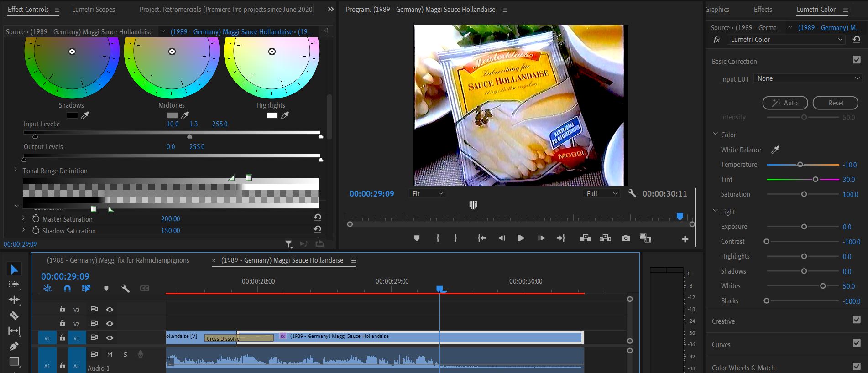
Task: Click the Highlights eyedropper
Action: pos(285,115)
